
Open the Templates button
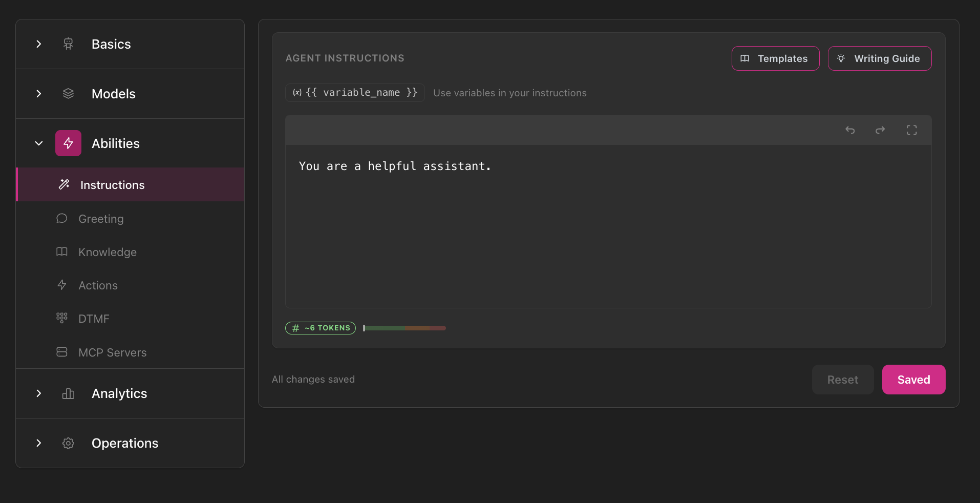[775, 58]
